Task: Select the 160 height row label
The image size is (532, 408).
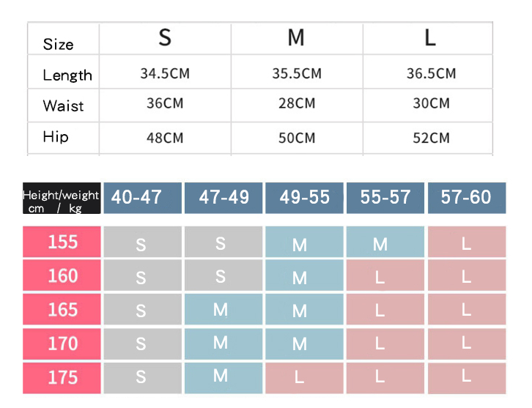Action: pyautogui.click(x=62, y=275)
